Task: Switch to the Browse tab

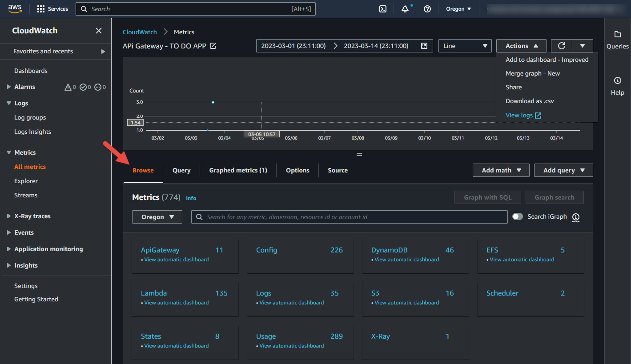Action: [x=143, y=170]
